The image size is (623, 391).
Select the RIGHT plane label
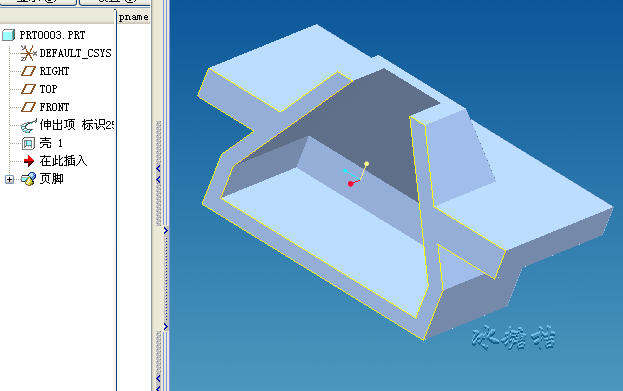click(54, 71)
